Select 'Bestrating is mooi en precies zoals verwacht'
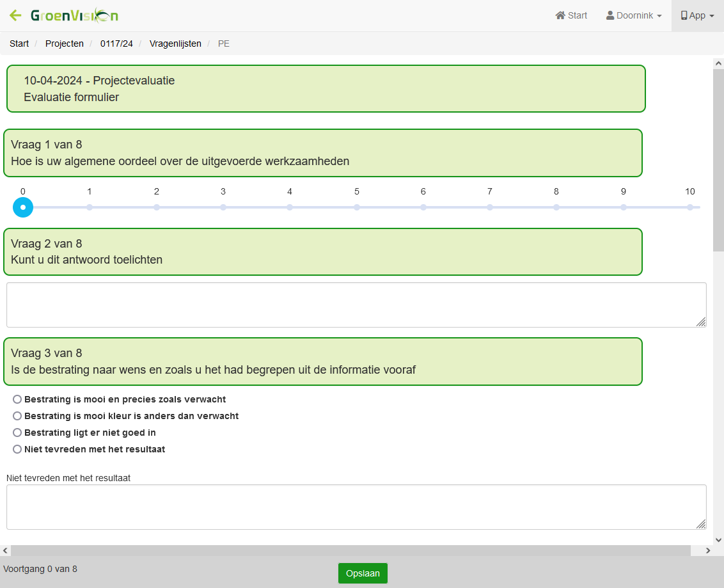Screen dimensions: 724x588 17,399
